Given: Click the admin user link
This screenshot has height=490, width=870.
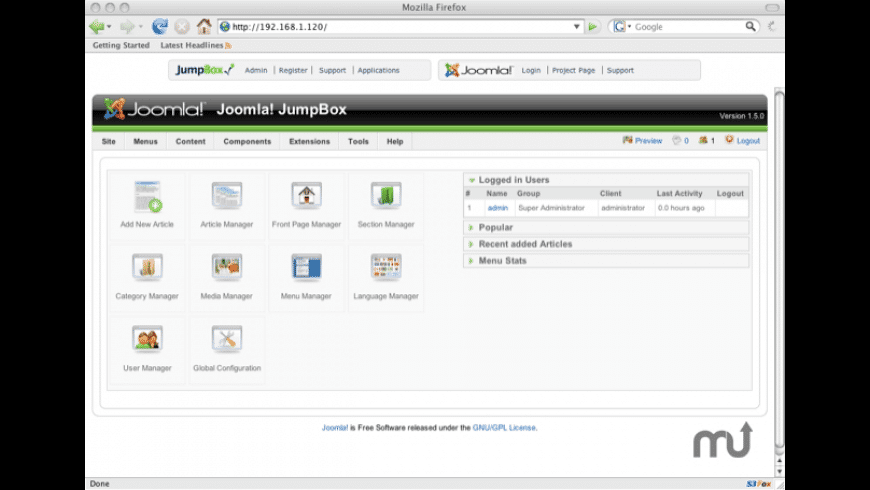Looking at the screenshot, I should (x=498, y=208).
